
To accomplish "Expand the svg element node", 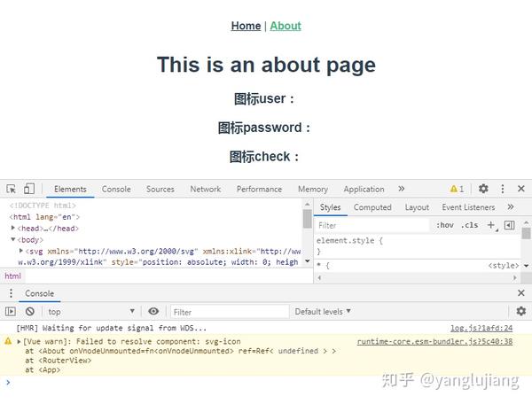I will [x=21, y=251].
